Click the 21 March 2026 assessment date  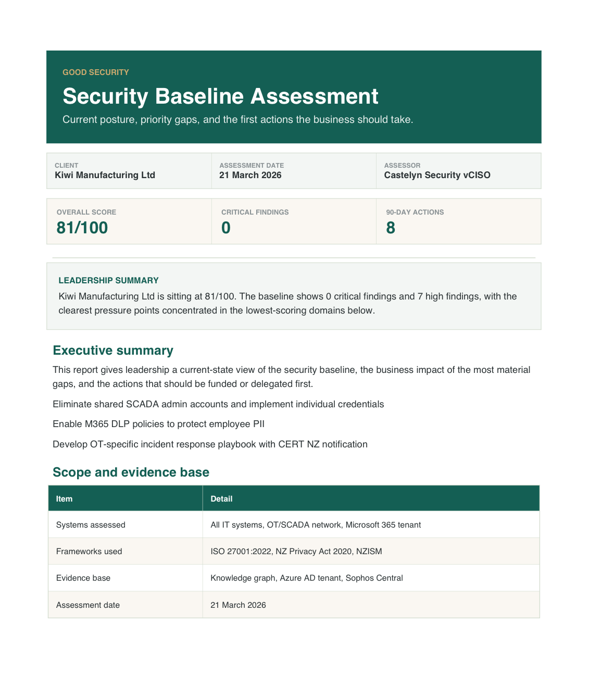250,175
